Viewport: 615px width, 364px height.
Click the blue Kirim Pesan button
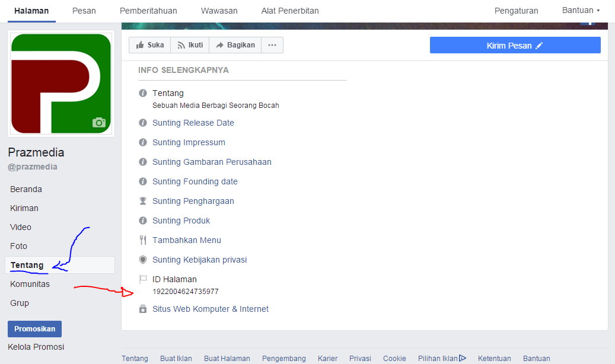514,44
